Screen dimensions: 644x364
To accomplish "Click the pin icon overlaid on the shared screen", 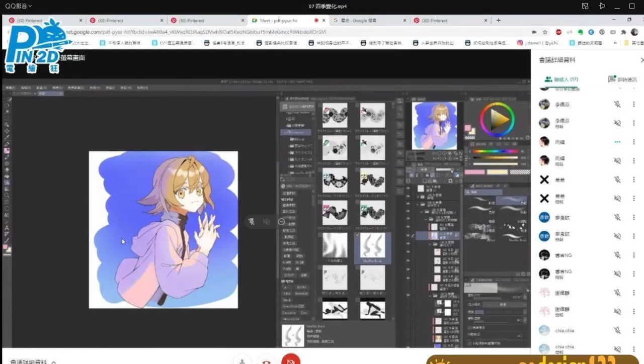I will click(252, 221).
